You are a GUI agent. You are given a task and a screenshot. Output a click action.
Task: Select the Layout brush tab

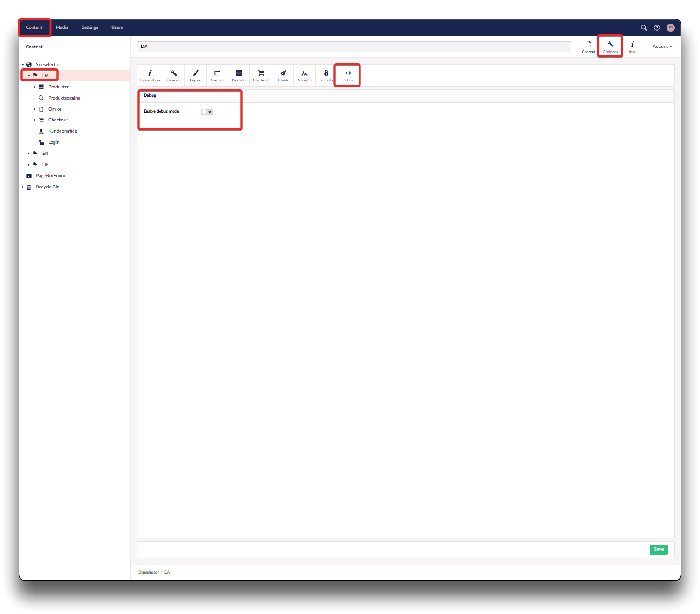click(195, 75)
